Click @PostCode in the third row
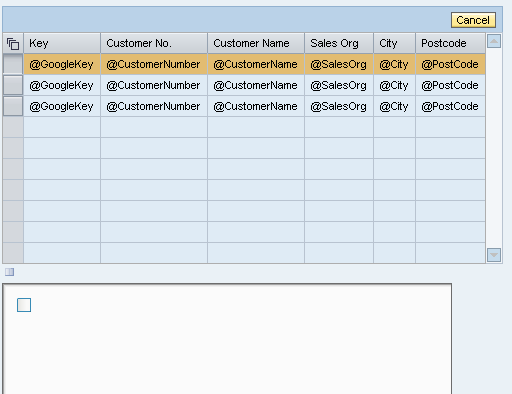The height and width of the screenshot is (394, 512). pyautogui.click(x=450, y=106)
